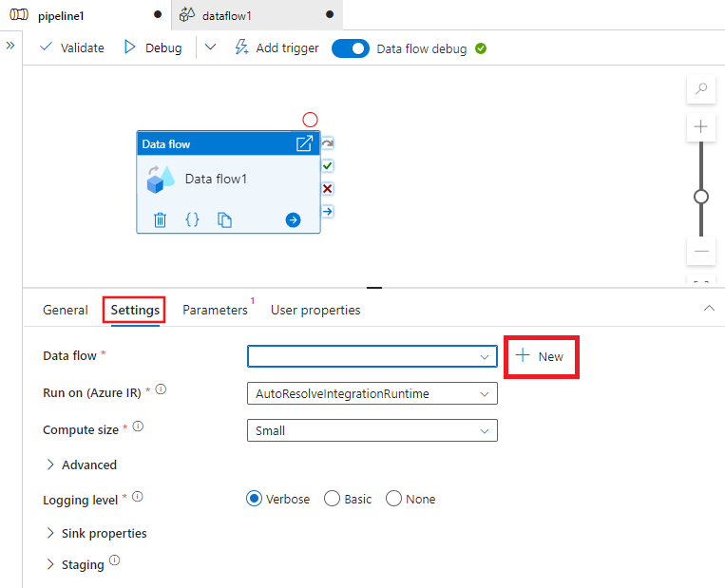Click the dataflow1 unsaved dot indicator

(330, 14)
